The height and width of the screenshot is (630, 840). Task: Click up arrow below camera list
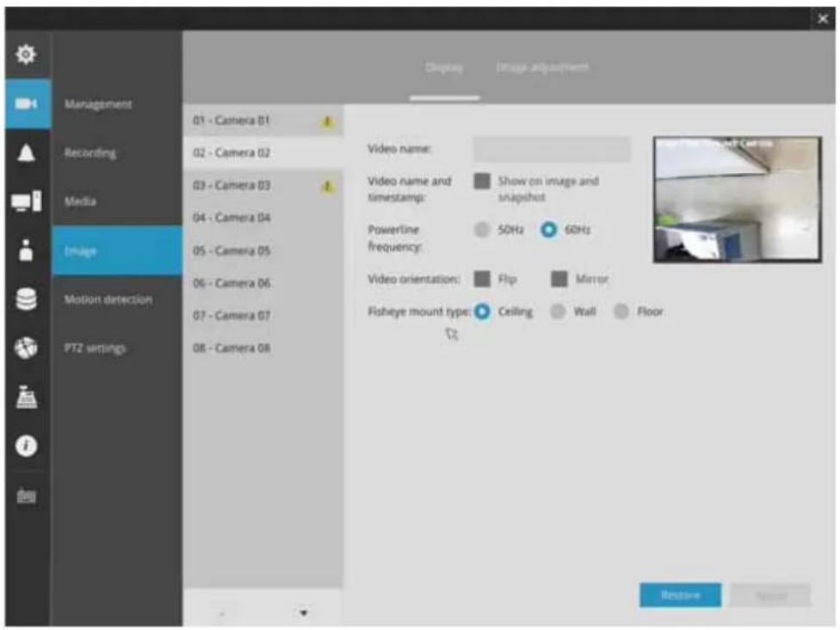(x=222, y=612)
